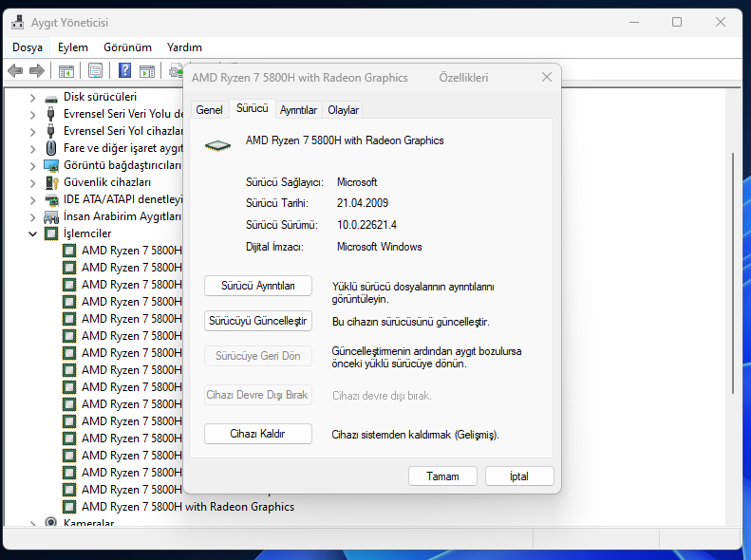Screen dimensions: 751x560
Task: Click the Sürücü Ayrıntıları button
Action: (x=258, y=286)
